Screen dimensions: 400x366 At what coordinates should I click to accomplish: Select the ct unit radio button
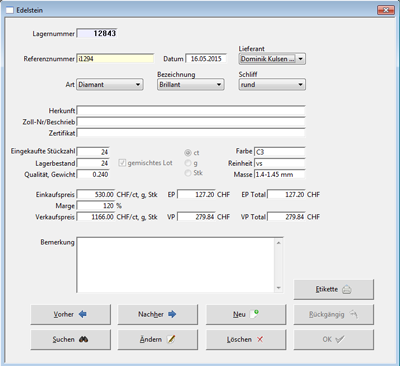[188, 153]
